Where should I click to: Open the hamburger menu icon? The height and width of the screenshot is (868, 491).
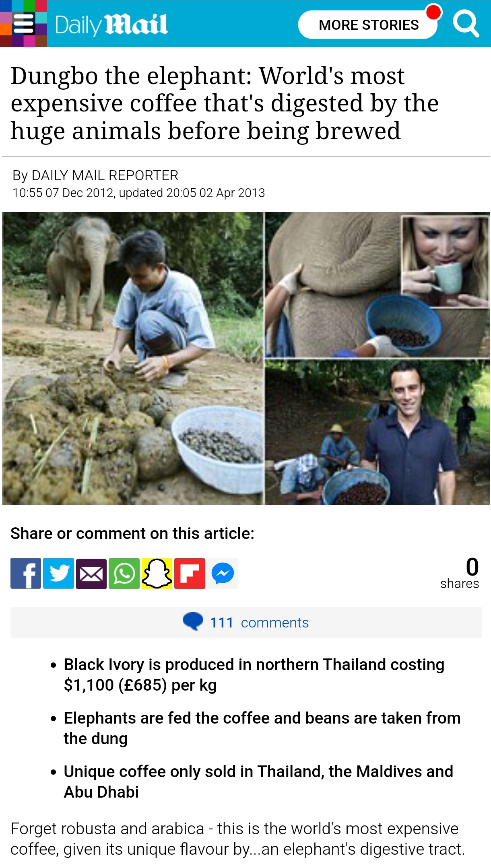click(23, 24)
